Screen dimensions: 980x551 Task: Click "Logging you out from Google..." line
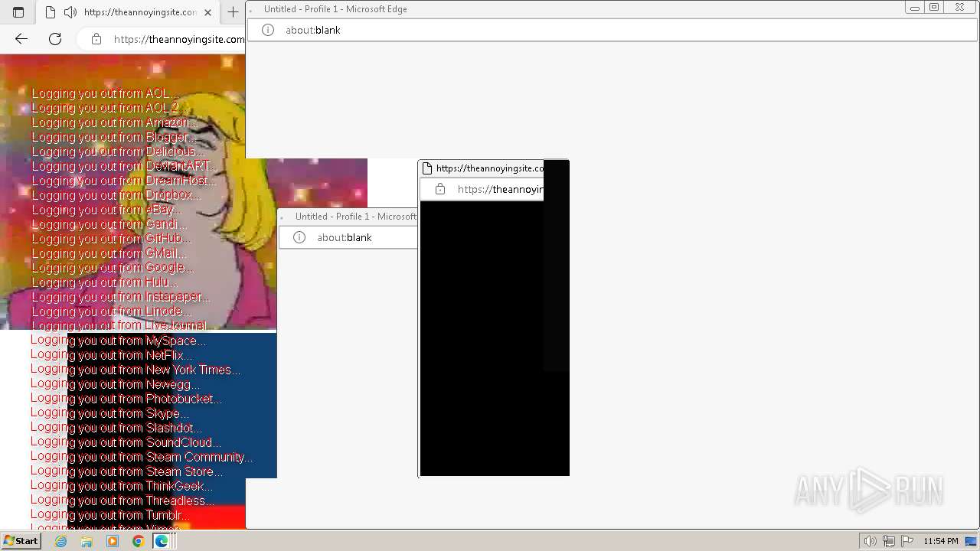tap(113, 268)
